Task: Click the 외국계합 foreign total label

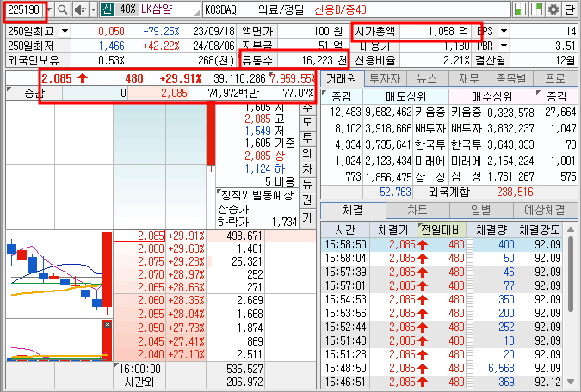Action: (x=448, y=192)
